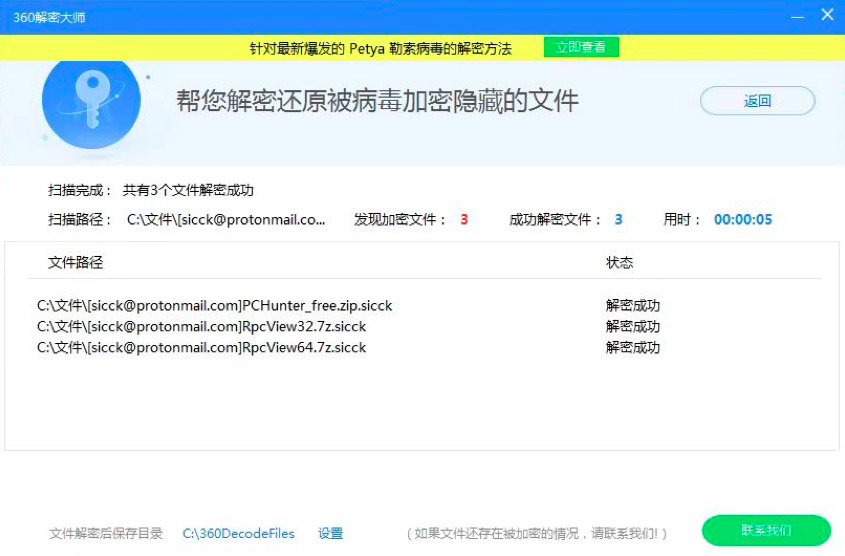This screenshot has width=845, height=556.
Task: Click the 返回 button
Action: 757,101
